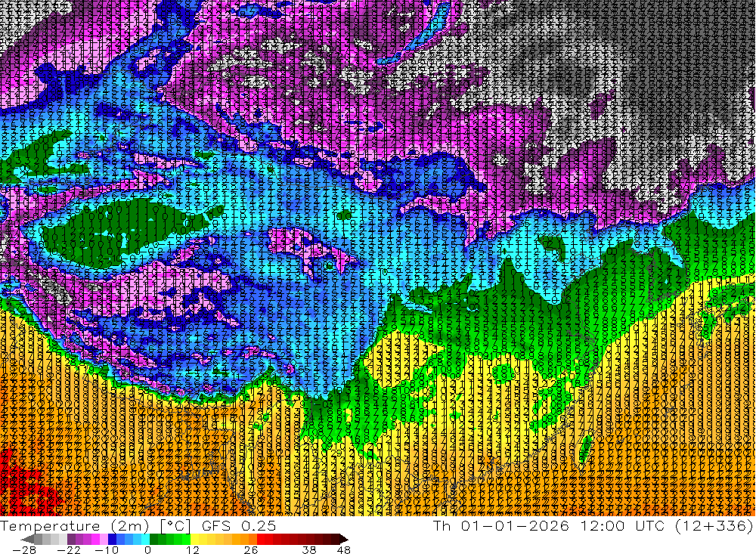Click the 38 legend value
Viewport: 756px width, 554px height.
click(309, 550)
